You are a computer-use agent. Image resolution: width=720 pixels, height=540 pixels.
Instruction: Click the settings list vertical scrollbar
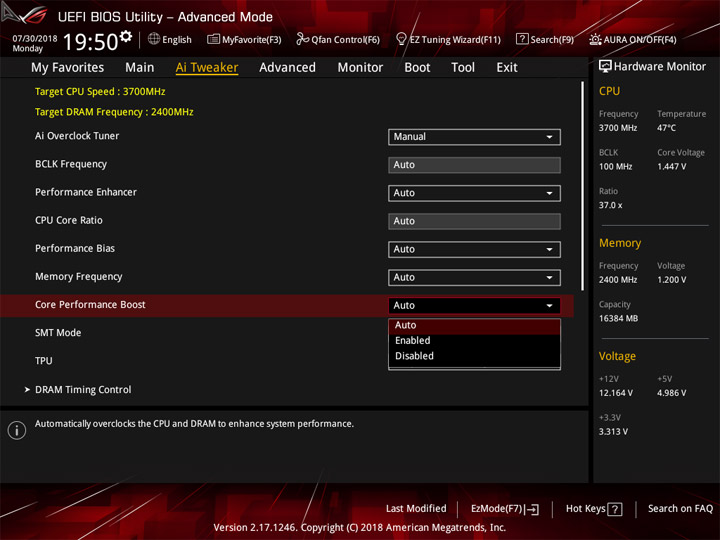(583, 186)
